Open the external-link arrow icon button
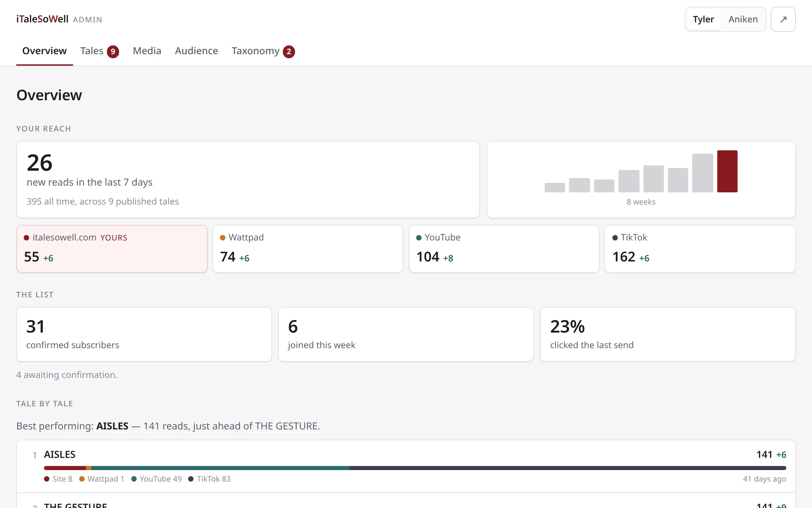The image size is (812, 508). [783, 19]
